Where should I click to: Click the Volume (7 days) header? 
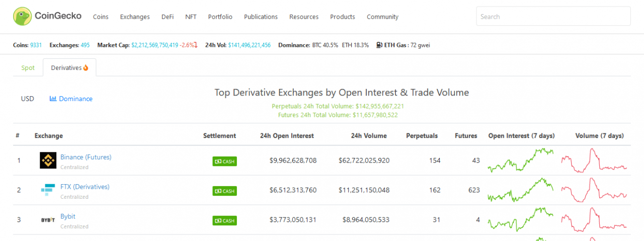[x=599, y=136]
